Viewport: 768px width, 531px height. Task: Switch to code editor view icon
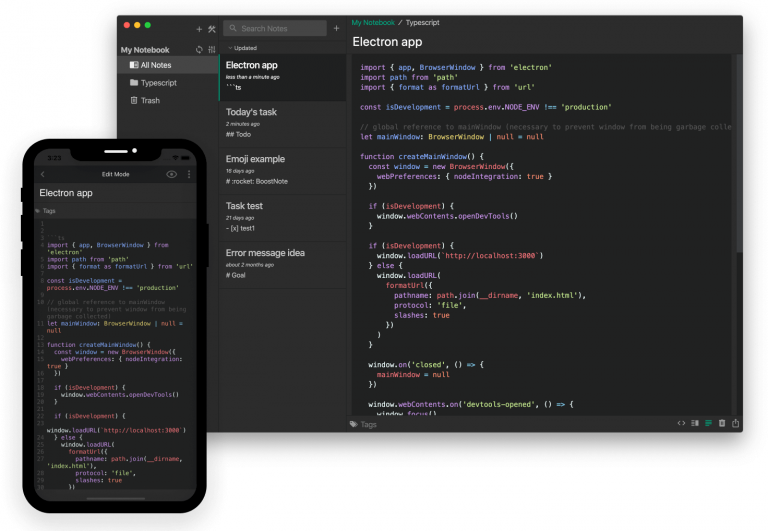pyautogui.click(x=681, y=423)
